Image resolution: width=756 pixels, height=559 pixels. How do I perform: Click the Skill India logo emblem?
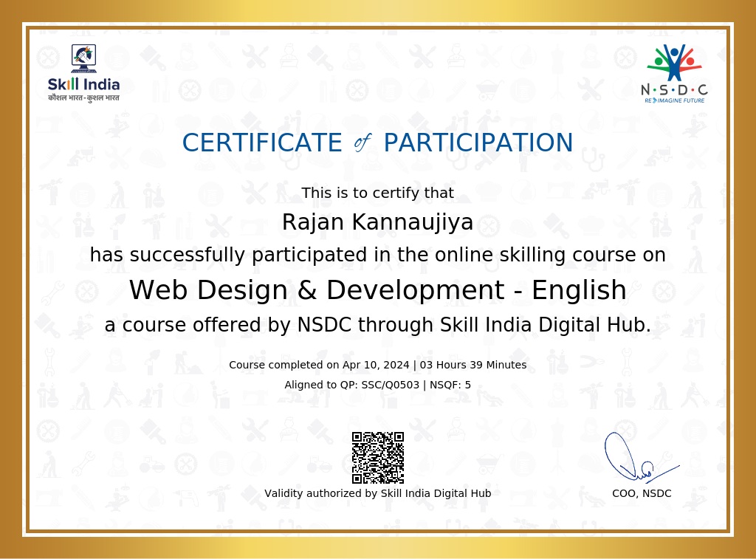point(83,59)
